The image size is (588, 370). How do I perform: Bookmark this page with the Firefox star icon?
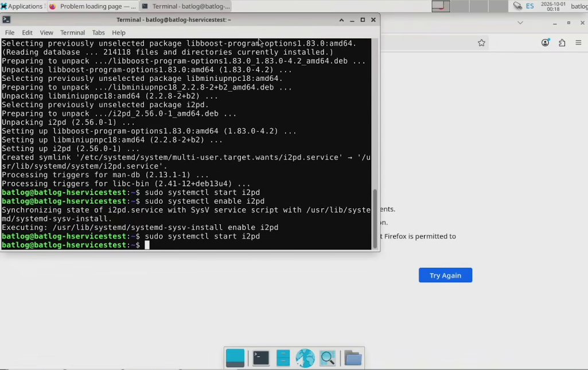(x=481, y=42)
